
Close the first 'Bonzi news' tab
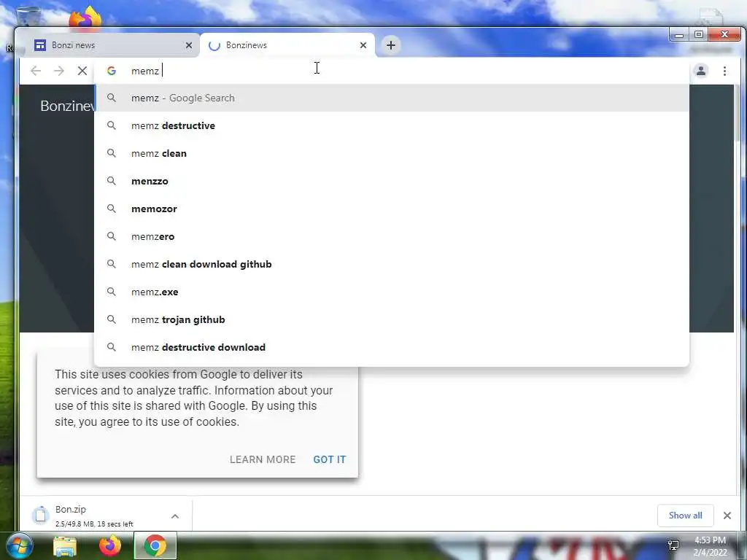point(189,45)
